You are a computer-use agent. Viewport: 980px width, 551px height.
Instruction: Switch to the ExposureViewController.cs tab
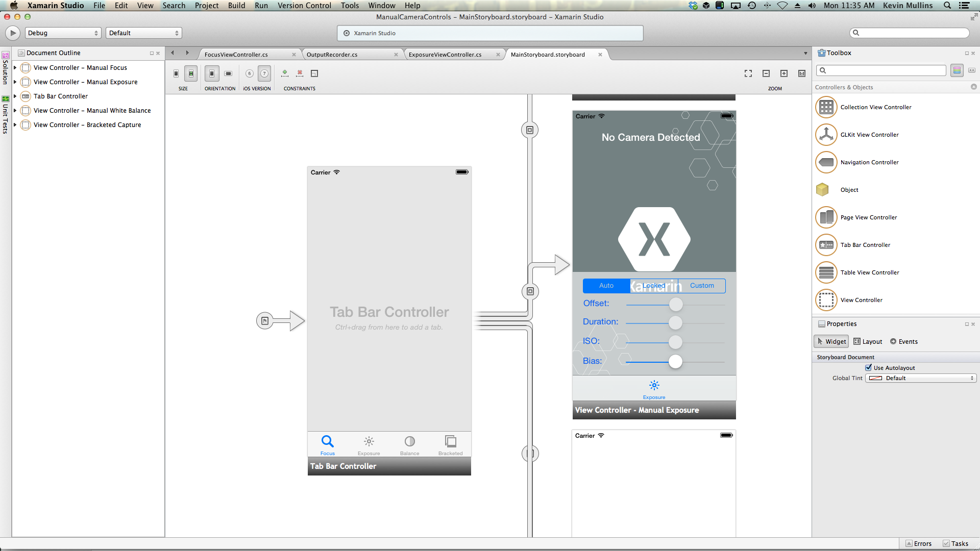445,54
